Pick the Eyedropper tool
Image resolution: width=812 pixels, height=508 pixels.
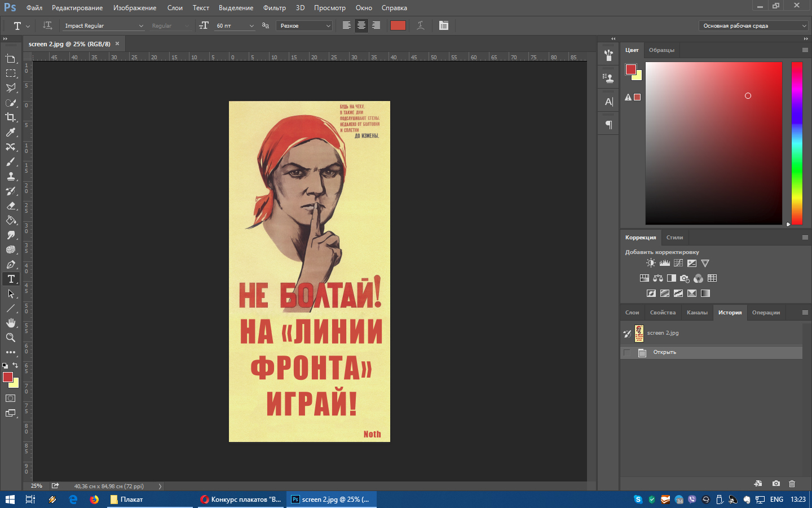click(11, 132)
